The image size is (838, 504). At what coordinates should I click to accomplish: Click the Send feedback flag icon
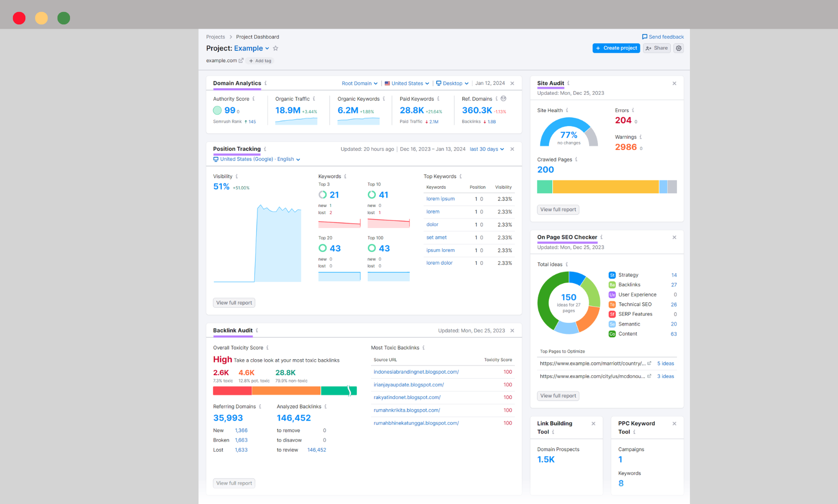(644, 36)
